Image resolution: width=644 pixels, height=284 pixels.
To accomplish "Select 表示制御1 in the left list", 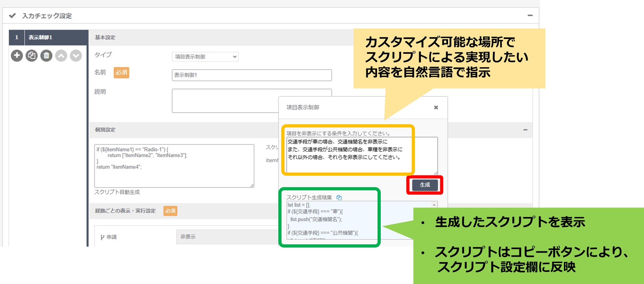I will pos(49,37).
